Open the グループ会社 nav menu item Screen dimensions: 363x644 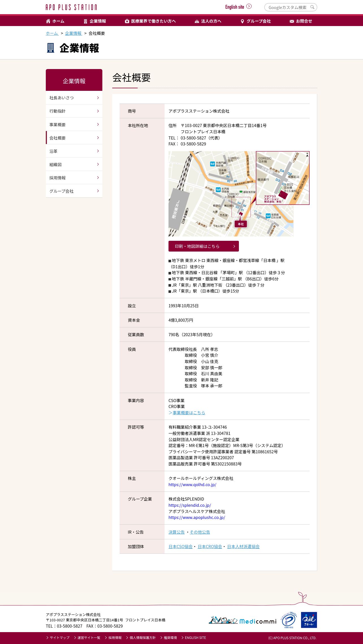tap(256, 21)
